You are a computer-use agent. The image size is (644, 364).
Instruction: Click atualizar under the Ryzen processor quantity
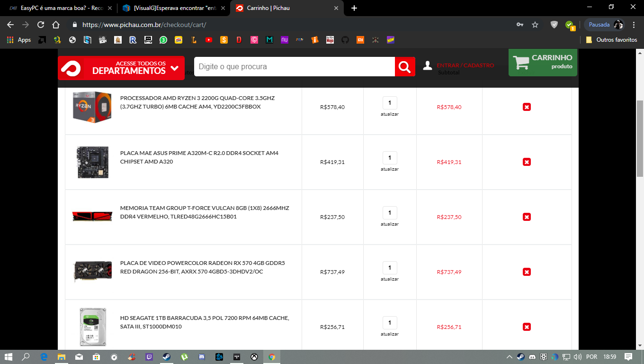(x=390, y=114)
